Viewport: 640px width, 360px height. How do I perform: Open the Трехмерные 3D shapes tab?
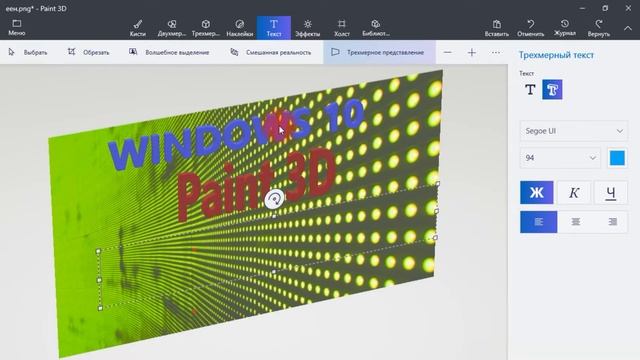[206, 28]
